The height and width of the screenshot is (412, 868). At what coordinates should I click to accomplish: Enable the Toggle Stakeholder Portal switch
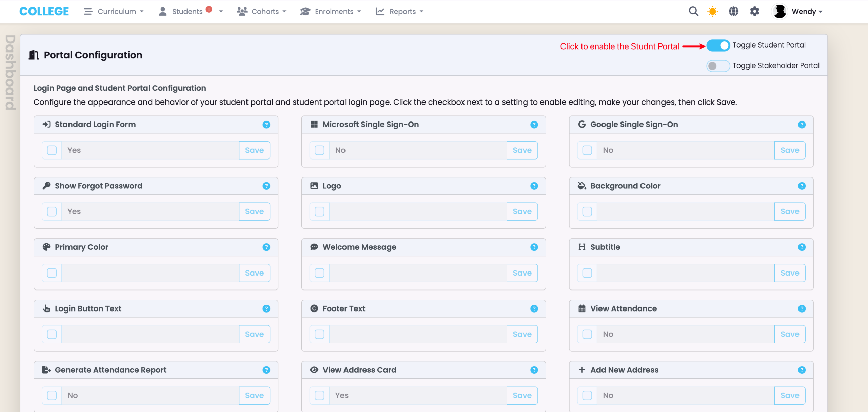[718, 66]
